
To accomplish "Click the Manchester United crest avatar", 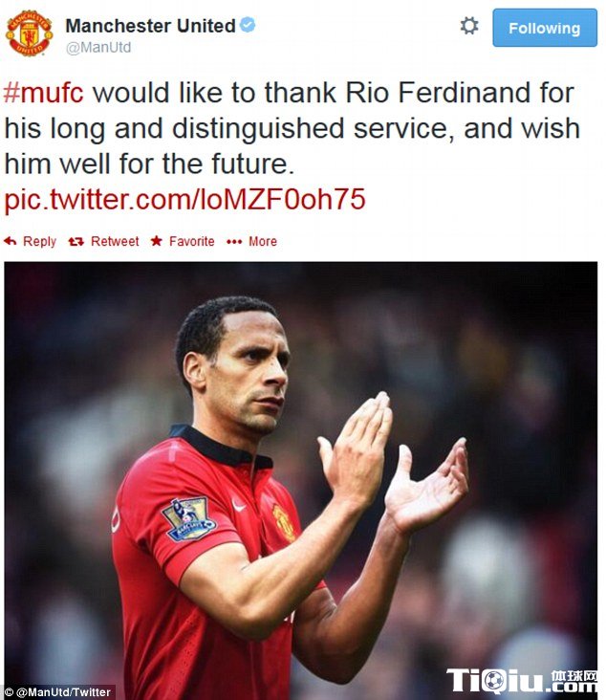I will pyautogui.click(x=29, y=33).
